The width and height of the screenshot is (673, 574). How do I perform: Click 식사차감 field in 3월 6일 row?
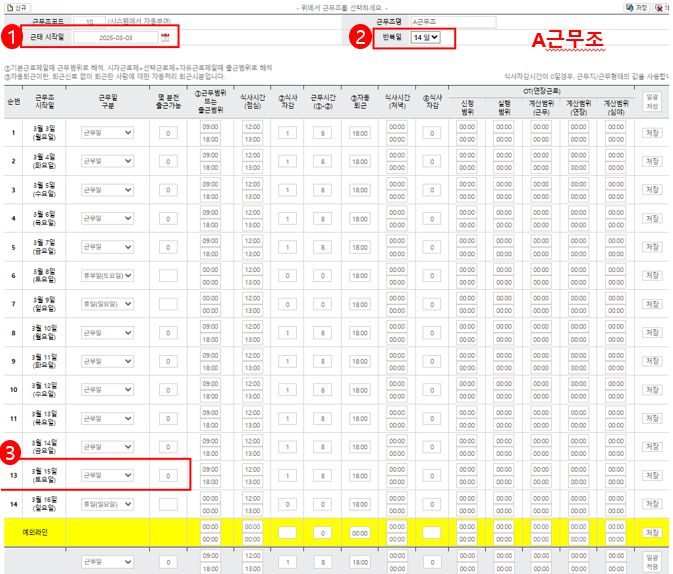pyautogui.click(x=287, y=218)
